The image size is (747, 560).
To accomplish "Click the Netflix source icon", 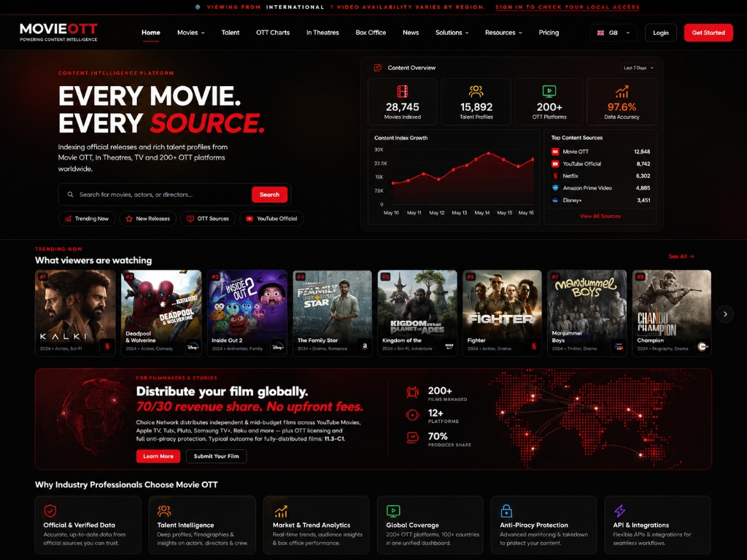I will [555, 176].
